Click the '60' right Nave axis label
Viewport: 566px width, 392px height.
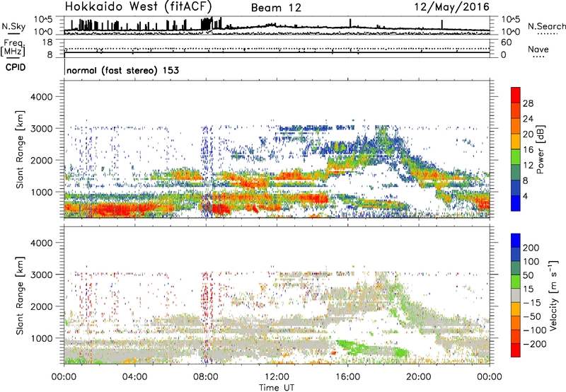[x=506, y=42]
